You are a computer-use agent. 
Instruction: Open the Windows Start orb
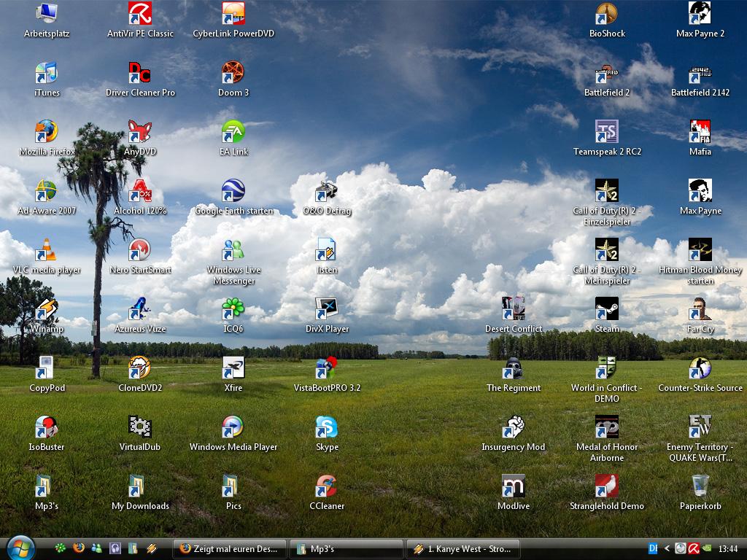(x=20, y=548)
